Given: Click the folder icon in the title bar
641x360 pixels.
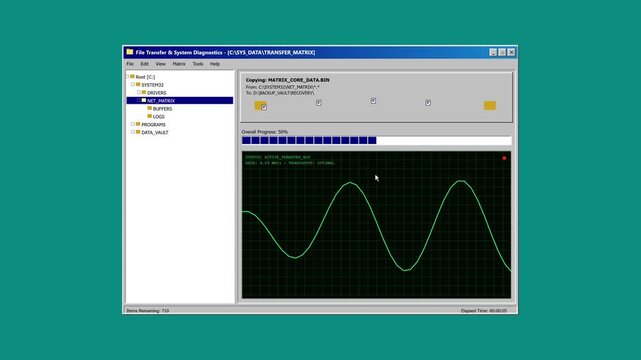Looking at the screenshot, I should [130, 52].
